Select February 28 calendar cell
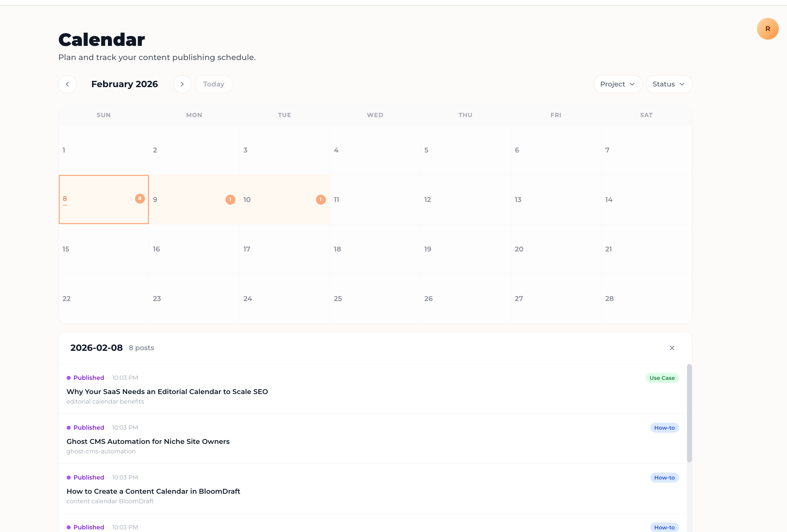787x532 pixels. (646, 298)
